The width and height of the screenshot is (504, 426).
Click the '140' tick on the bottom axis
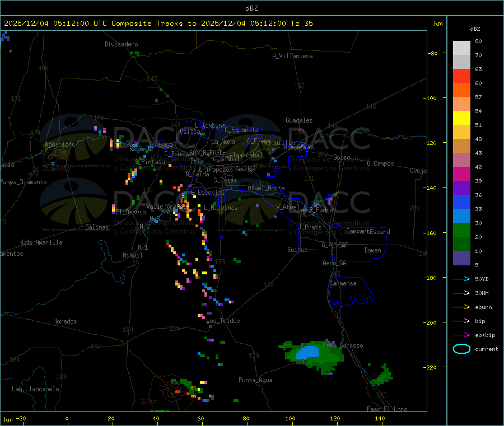380,418
